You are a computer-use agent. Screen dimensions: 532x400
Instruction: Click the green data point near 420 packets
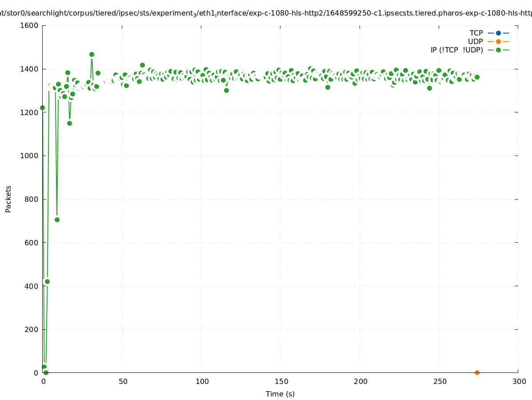pos(47,281)
